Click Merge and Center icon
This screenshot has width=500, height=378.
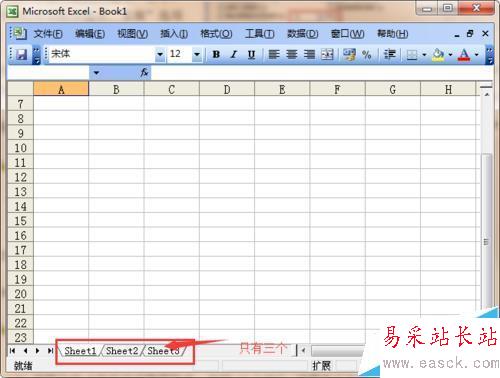[x=327, y=54]
